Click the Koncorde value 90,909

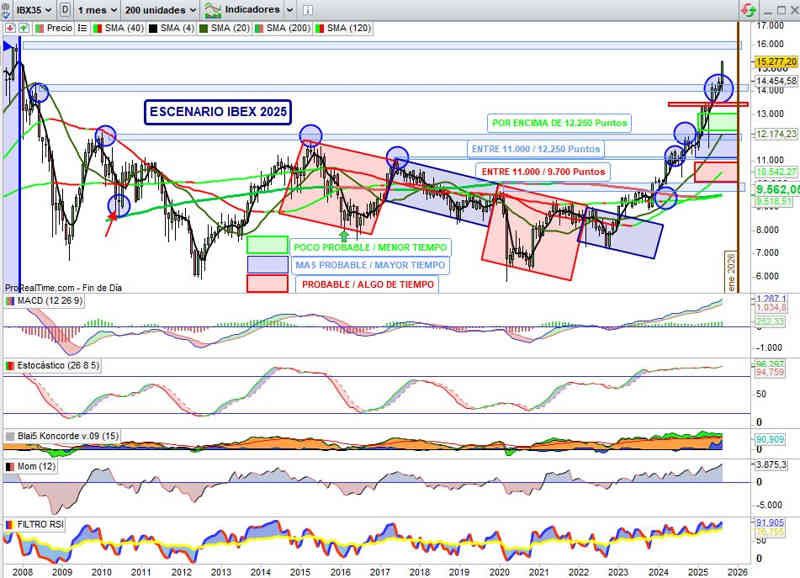click(770, 439)
